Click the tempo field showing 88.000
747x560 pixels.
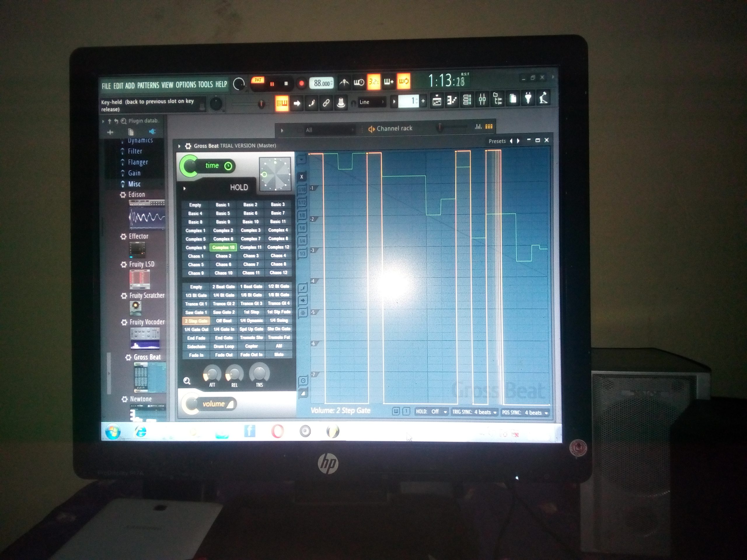[x=322, y=83]
